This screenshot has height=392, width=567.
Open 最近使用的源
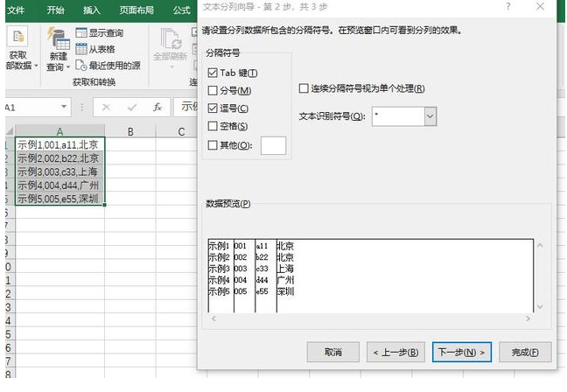point(108,66)
